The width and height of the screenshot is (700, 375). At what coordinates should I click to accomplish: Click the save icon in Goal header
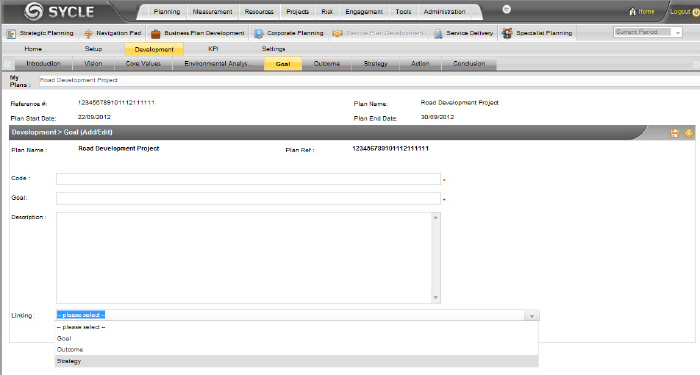tap(675, 133)
